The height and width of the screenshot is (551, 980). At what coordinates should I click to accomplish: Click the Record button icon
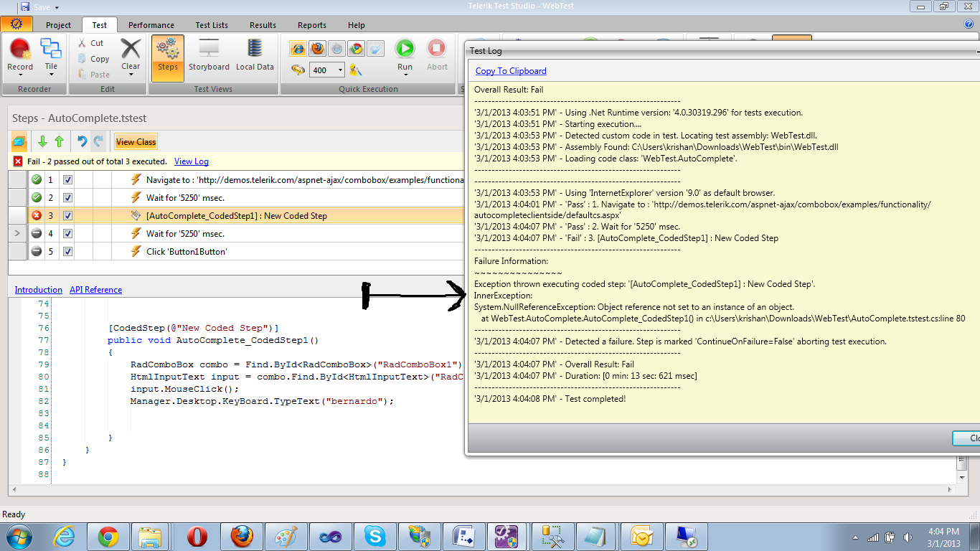point(20,50)
